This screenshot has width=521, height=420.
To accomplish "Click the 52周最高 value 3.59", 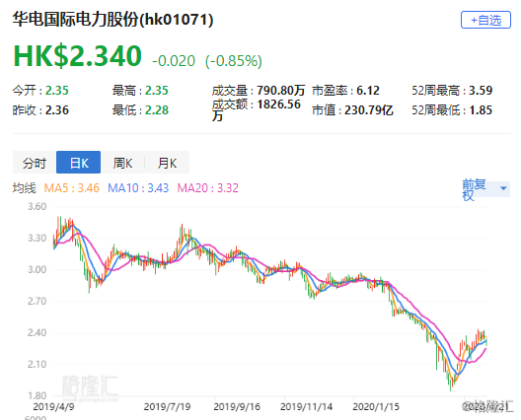I will coord(481,91).
